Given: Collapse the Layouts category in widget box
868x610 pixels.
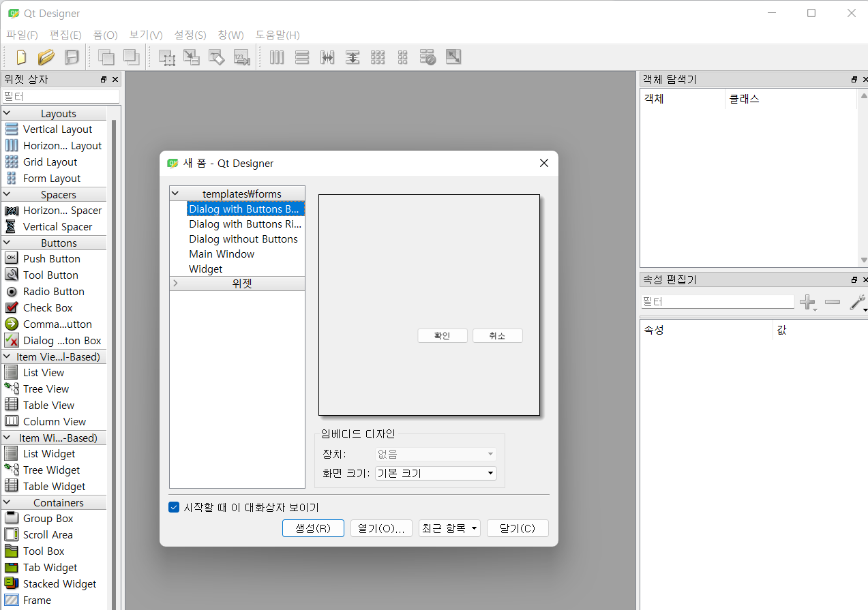Looking at the screenshot, I should click(7, 113).
